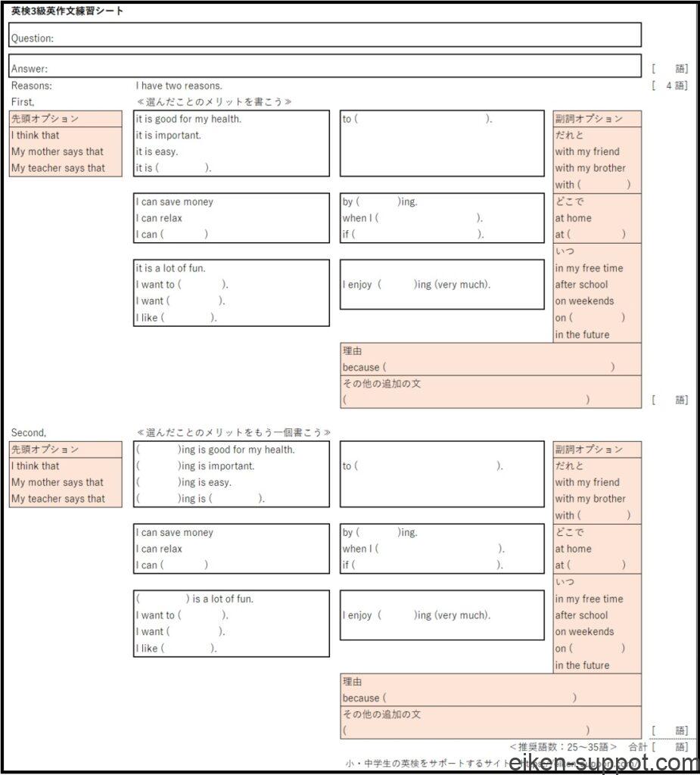Screen dimensions: 700x775
Task: Click the '( )ing is important.' line
Action: click(x=196, y=466)
